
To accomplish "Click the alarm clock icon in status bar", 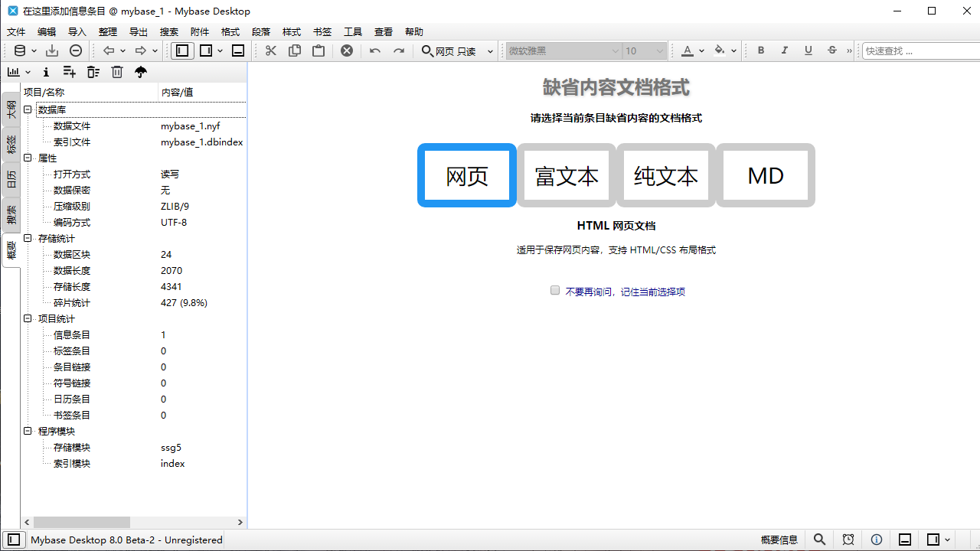I will [848, 540].
